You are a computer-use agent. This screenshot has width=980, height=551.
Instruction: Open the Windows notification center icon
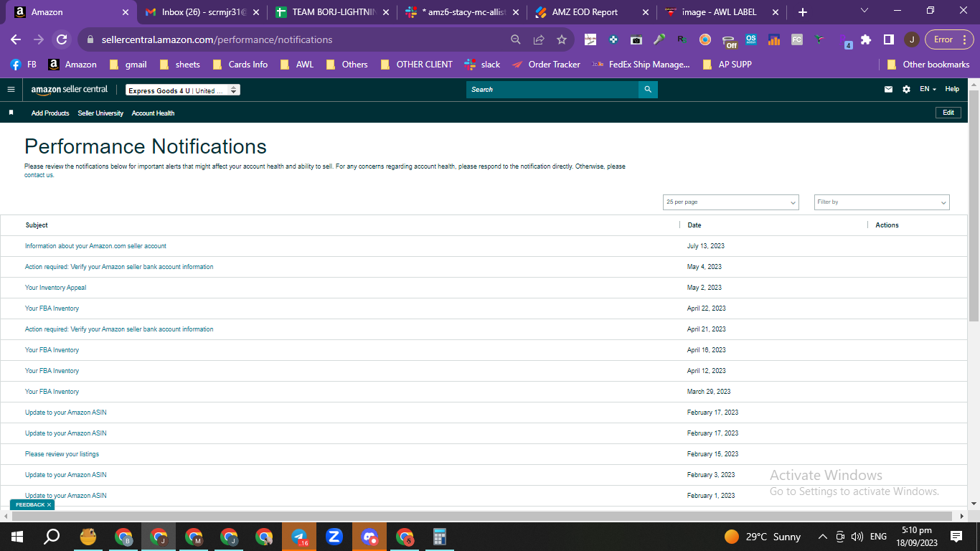(x=956, y=537)
